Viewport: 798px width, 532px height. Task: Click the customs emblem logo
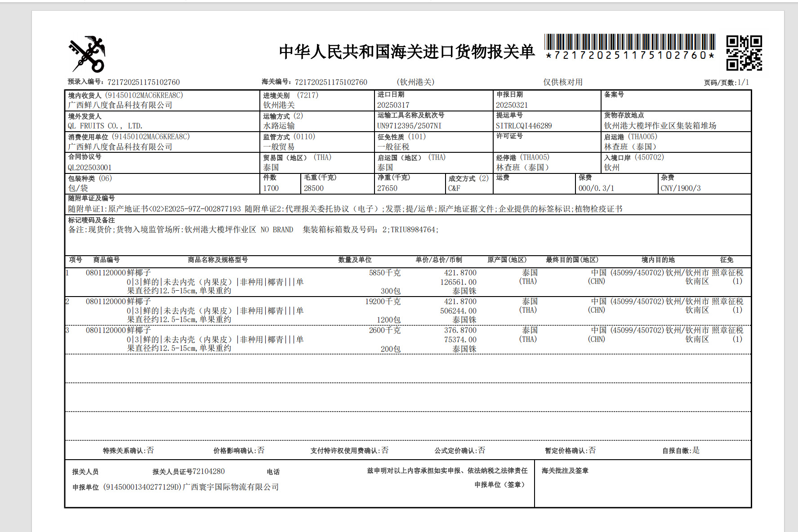coord(87,54)
